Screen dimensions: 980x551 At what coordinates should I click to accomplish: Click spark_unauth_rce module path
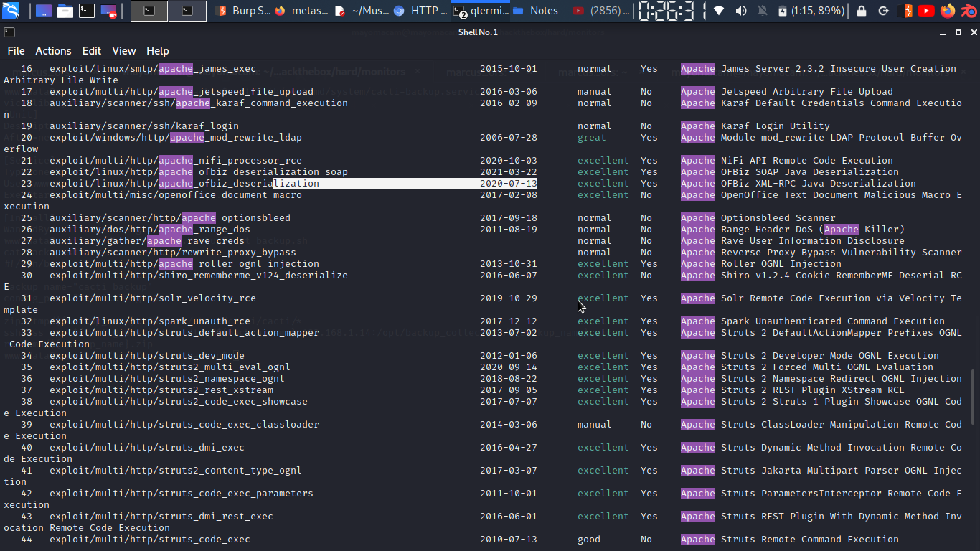tap(150, 321)
